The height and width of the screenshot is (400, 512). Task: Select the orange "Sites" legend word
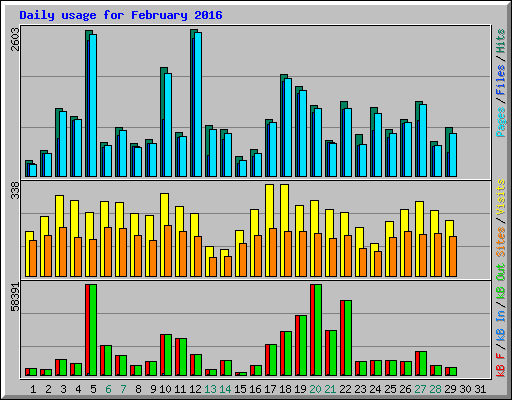(x=501, y=242)
